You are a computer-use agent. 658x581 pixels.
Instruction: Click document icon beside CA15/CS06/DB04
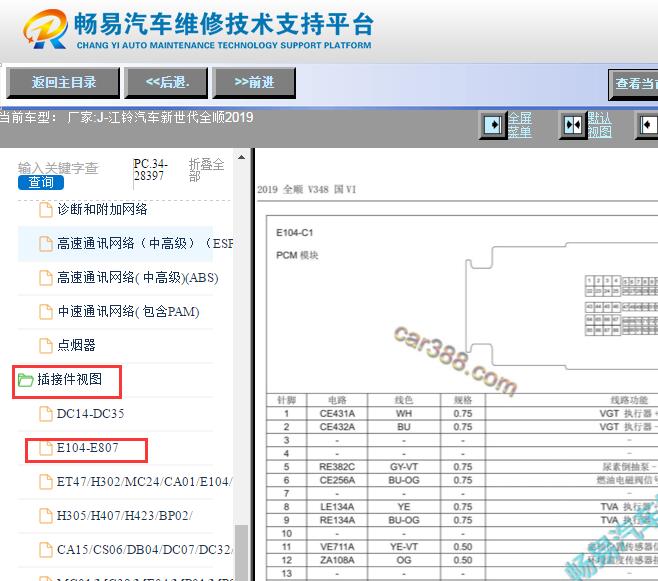pos(45,550)
